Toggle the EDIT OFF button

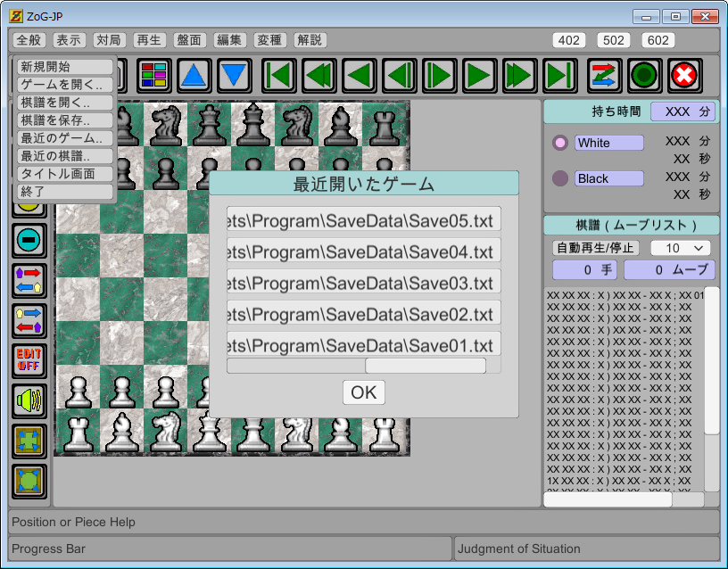[x=29, y=360]
